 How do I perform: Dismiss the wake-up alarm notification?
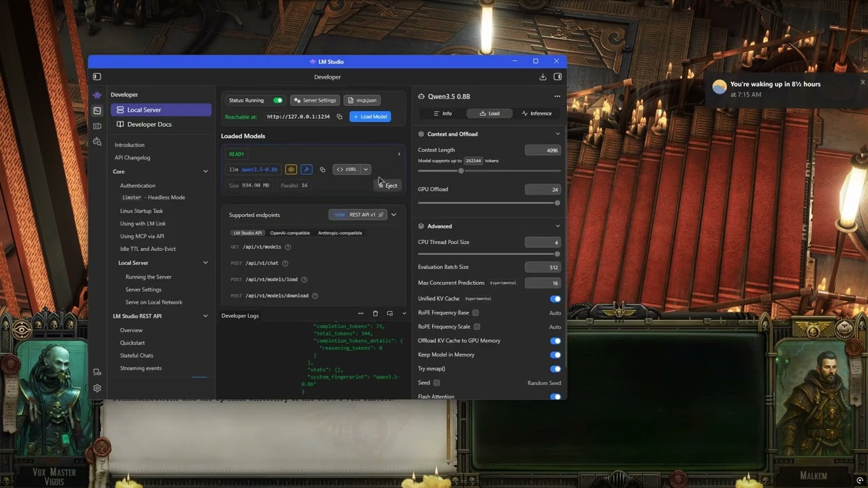point(863,82)
